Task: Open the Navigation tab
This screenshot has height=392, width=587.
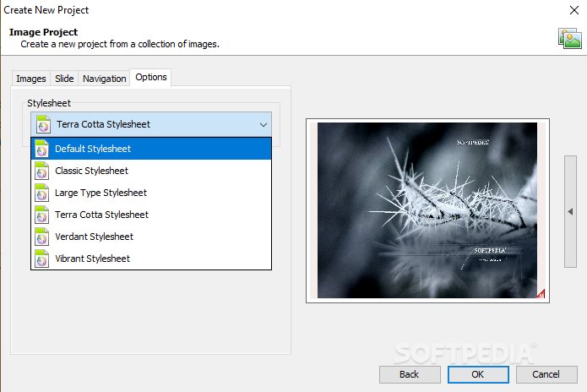Action: (x=105, y=79)
